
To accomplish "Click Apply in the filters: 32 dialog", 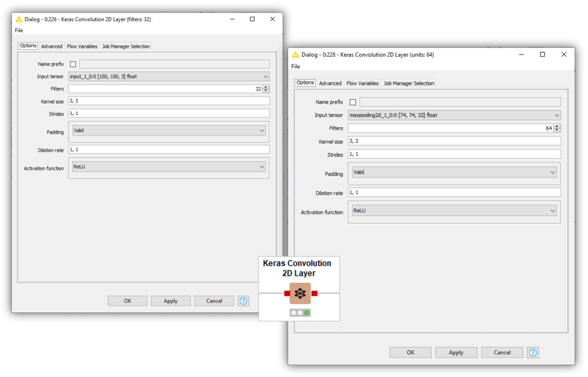I will point(171,301).
